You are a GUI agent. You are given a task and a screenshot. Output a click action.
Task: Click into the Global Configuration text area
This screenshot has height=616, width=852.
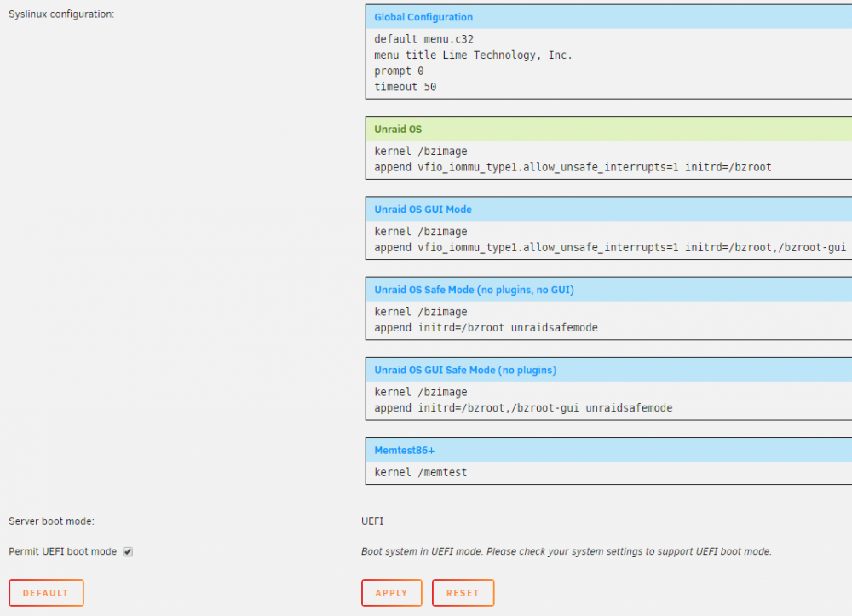coord(608,64)
